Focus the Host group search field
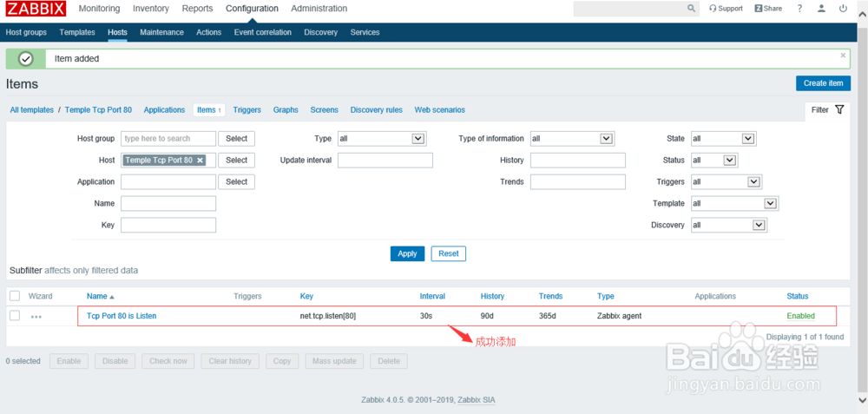Screen dimensions: 868x414 click(x=168, y=138)
